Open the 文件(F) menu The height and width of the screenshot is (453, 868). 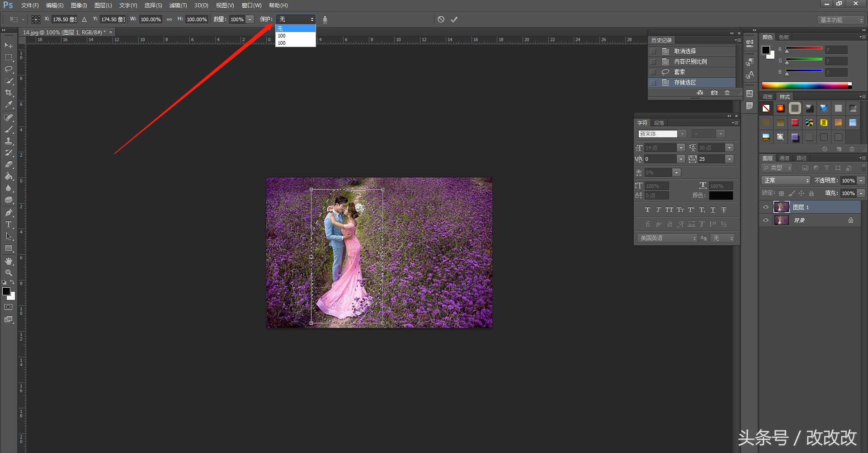[30, 5]
